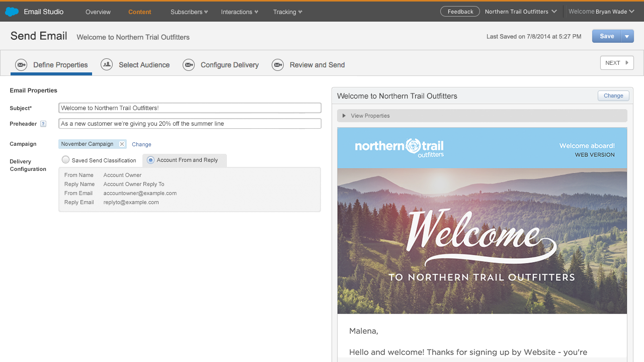Click the Select Audience step people icon
Viewport: 644px width, 362px height.
(107, 64)
